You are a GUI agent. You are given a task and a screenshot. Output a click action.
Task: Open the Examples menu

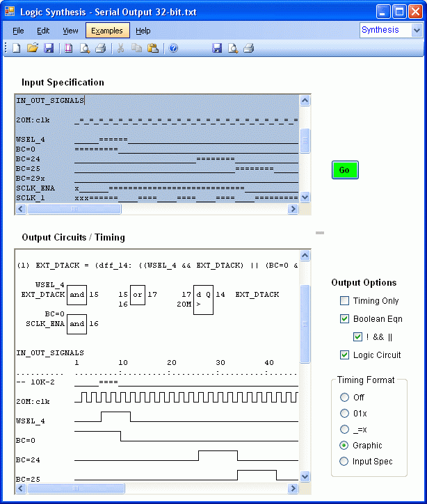coord(108,31)
